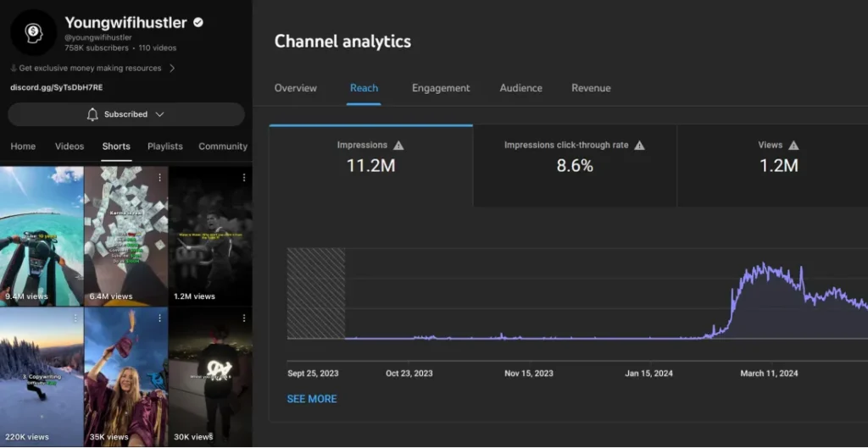Go to the channel's Videos tab
This screenshot has width=868, height=448.
pyautogui.click(x=70, y=147)
